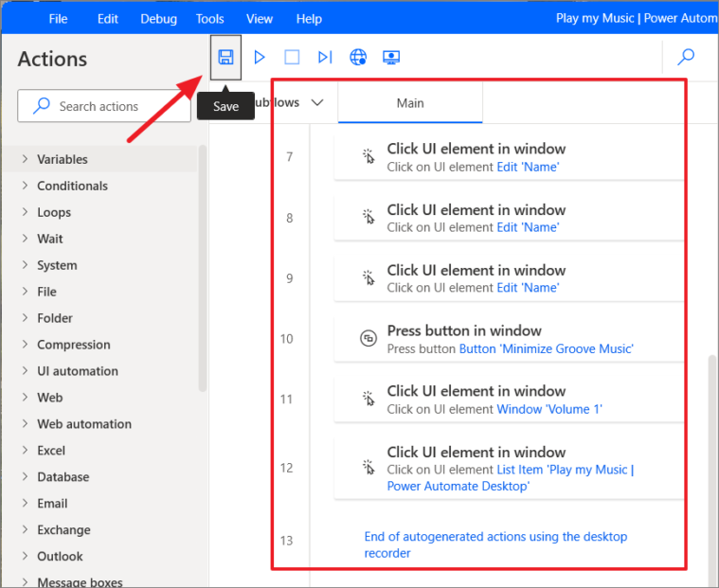Screen dimensions: 719x588
Task: Open the Debug menu
Action: [x=158, y=19]
